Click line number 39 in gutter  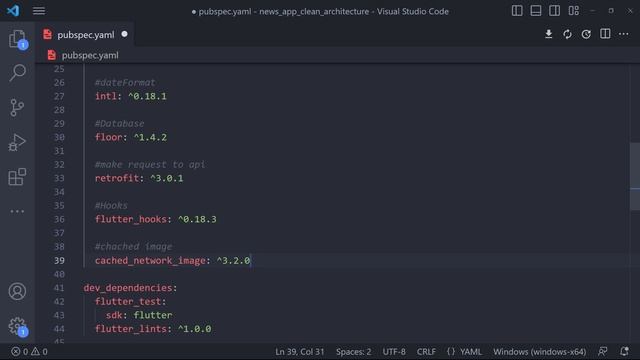(59, 260)
